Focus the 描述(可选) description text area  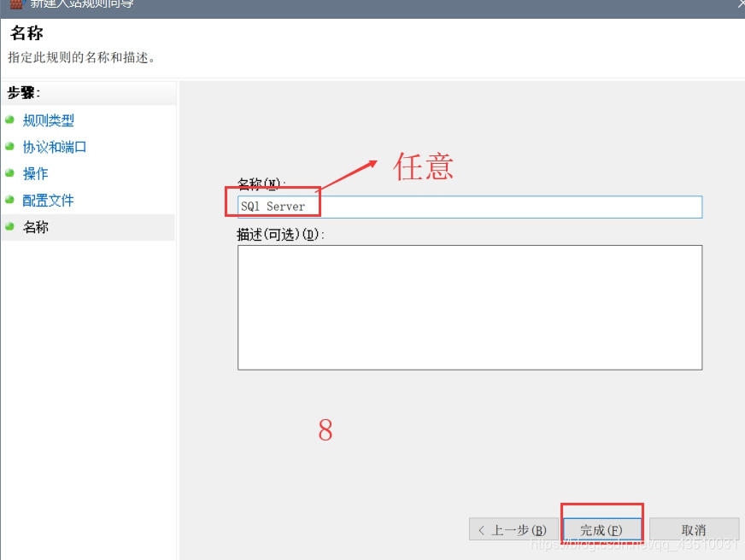469,307
